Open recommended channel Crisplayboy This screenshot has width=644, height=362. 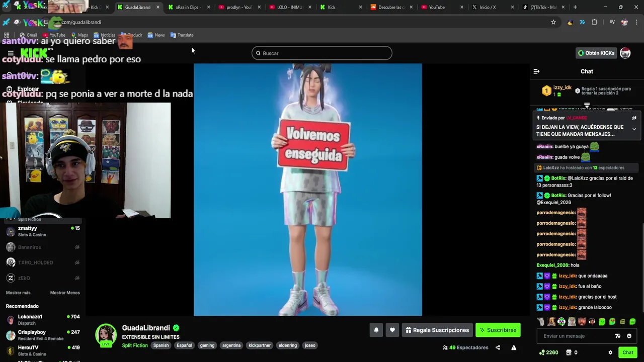(x=43, y=335)
